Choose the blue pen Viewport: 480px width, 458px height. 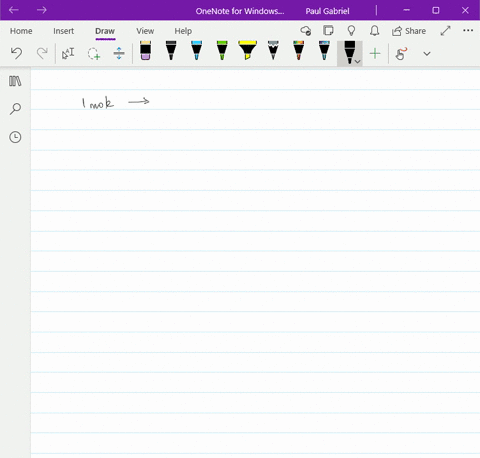point(197,51)
